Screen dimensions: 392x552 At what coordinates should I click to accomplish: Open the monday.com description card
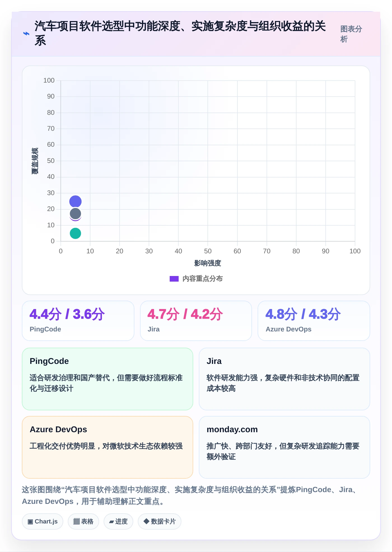click(x=284, y=447)
